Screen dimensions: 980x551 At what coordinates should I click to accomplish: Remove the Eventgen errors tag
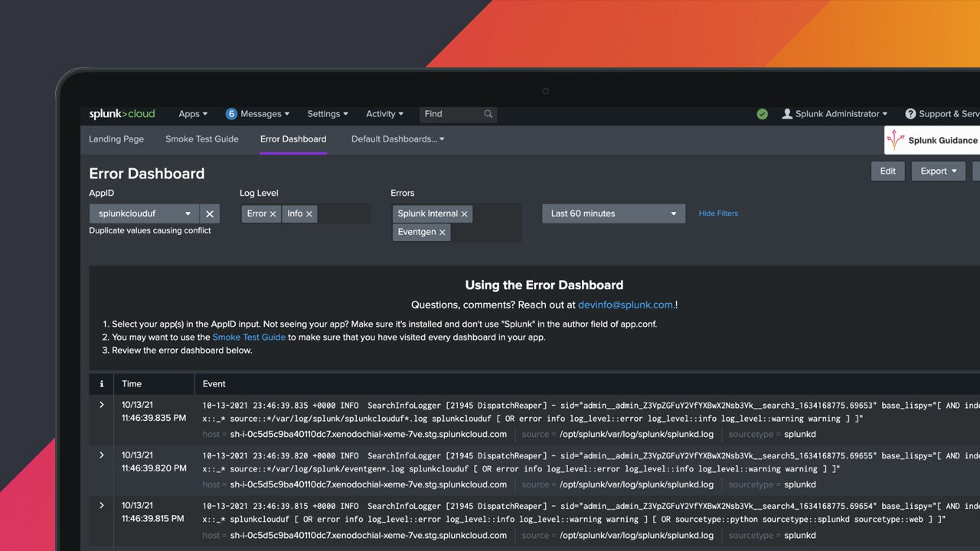point(443,232)
